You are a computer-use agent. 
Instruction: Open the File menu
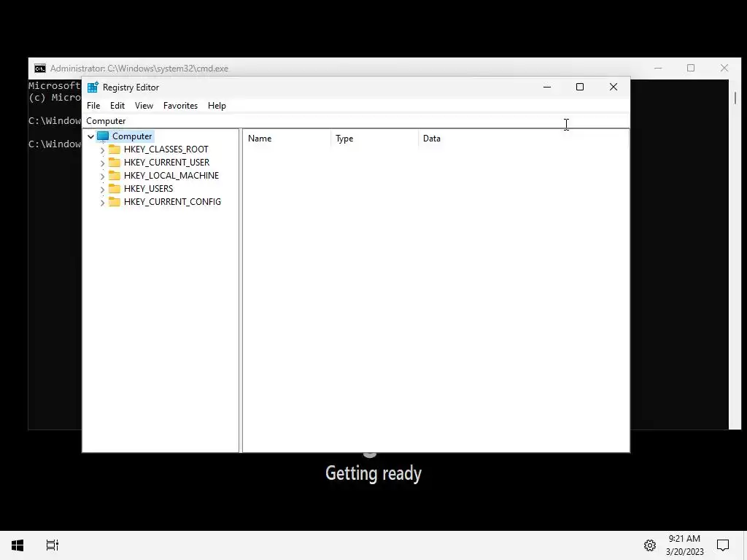[x=93, y=106]
